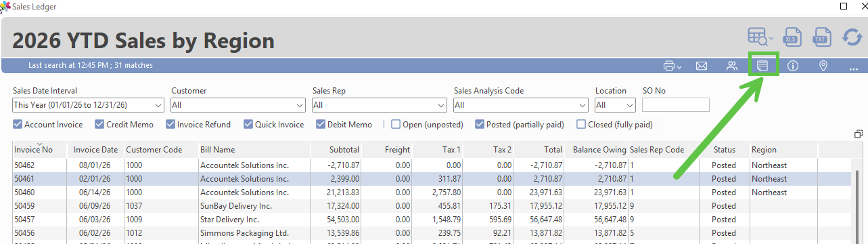Select invoice 50461 row
The height and width of the screenshot is (244, 868).
point(432,179)
